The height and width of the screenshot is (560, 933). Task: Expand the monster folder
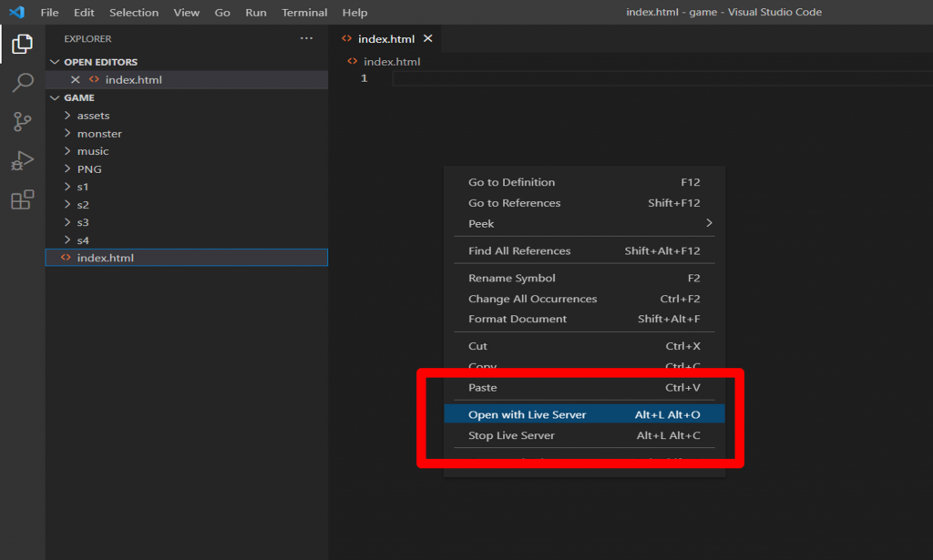click(x=67, y=133)
